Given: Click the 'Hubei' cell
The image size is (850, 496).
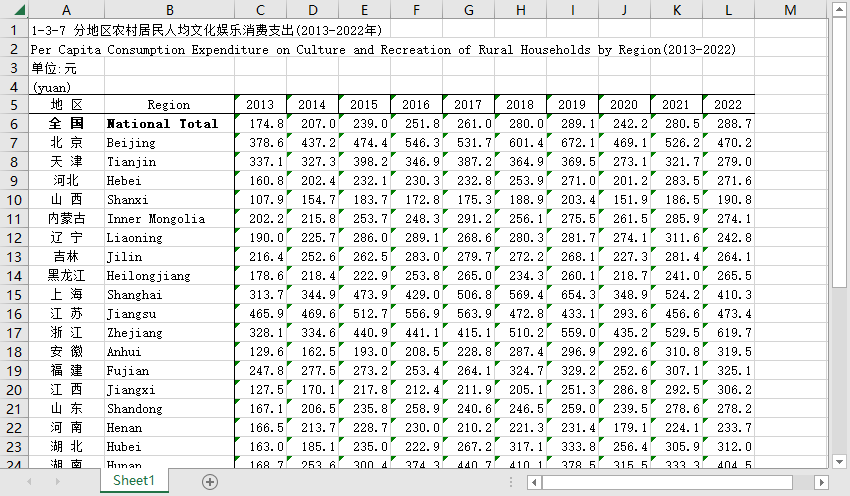Looking at the screenshot, I should 169,446.
